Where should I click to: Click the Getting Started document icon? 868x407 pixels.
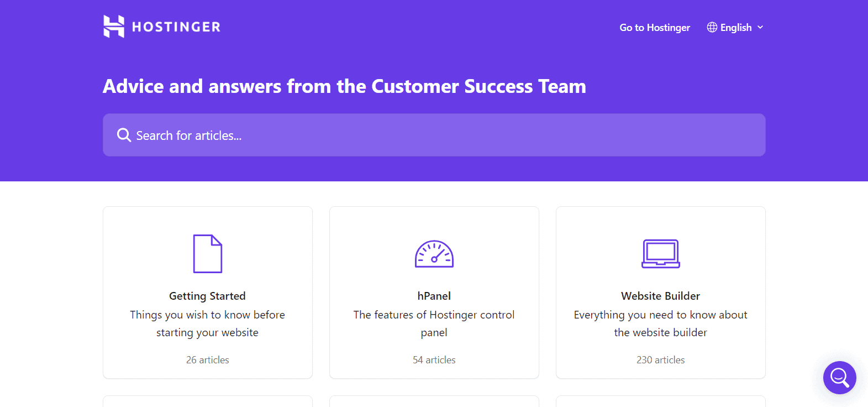(x=208, y=254)
